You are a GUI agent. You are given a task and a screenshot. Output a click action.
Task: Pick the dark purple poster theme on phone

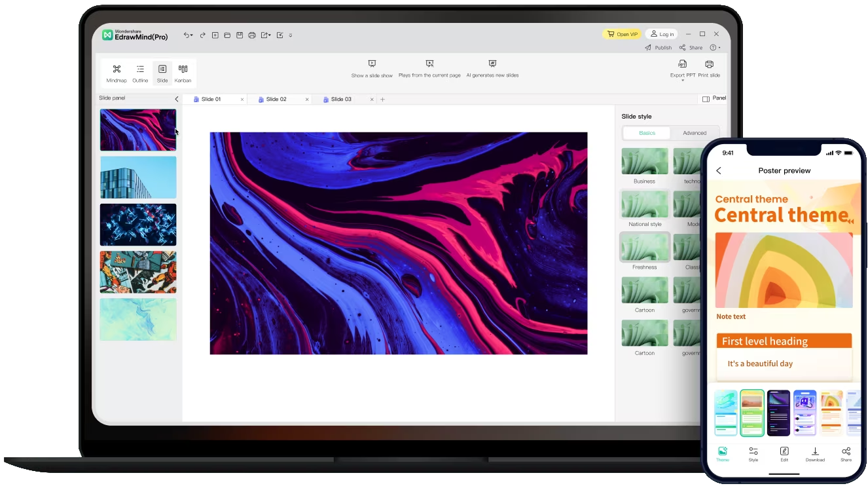coord(779,413)
